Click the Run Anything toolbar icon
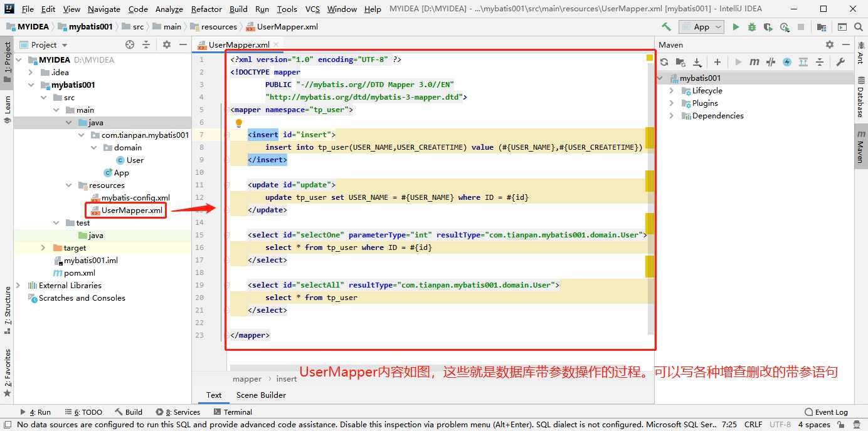This screenshot has width=868, height=431. coord(842,27)
